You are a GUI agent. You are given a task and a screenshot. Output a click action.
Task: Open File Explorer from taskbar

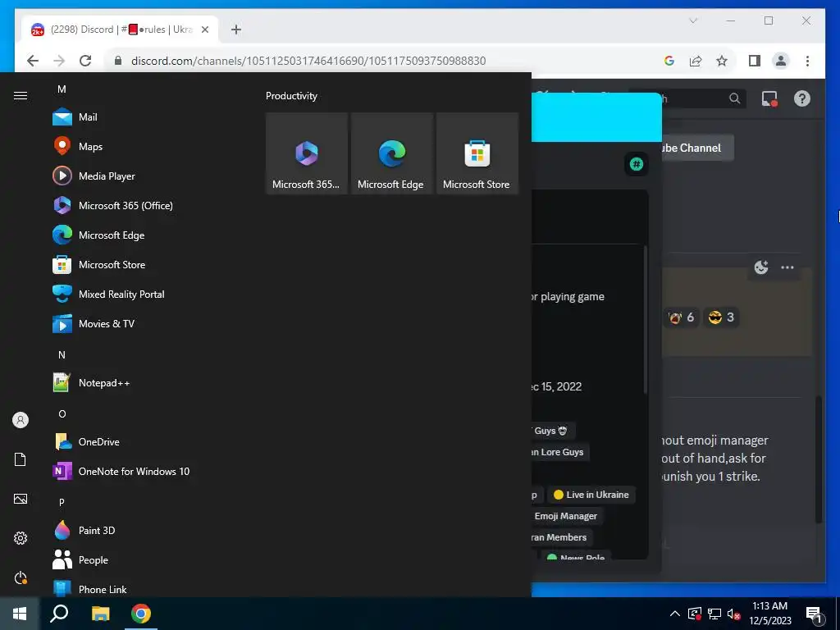[x=100, y=614]
